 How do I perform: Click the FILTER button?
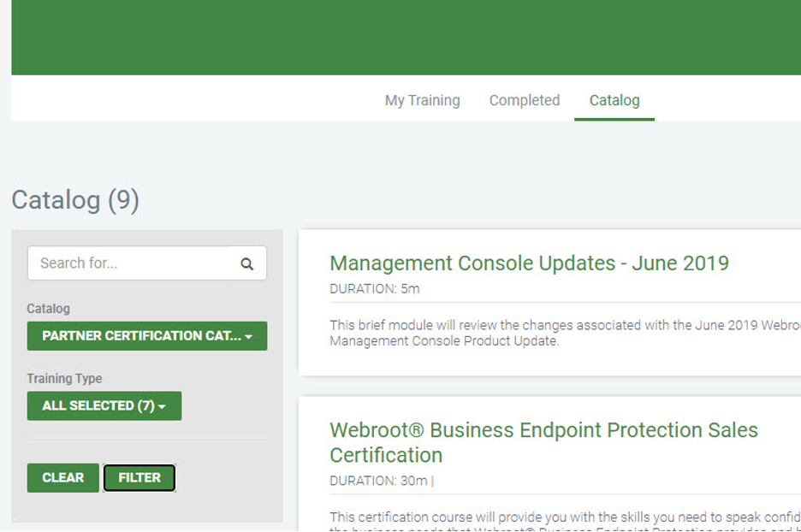click(x=139, y=478)
